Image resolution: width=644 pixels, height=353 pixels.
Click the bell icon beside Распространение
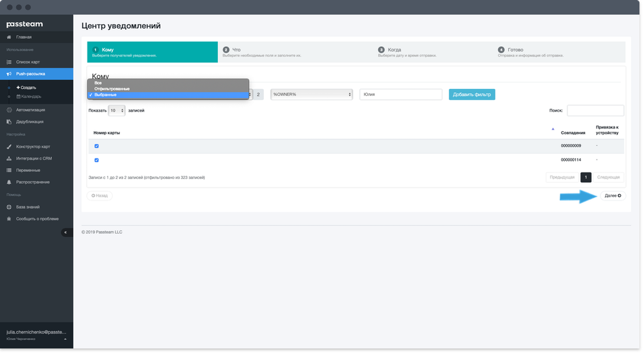click(9, 182)
